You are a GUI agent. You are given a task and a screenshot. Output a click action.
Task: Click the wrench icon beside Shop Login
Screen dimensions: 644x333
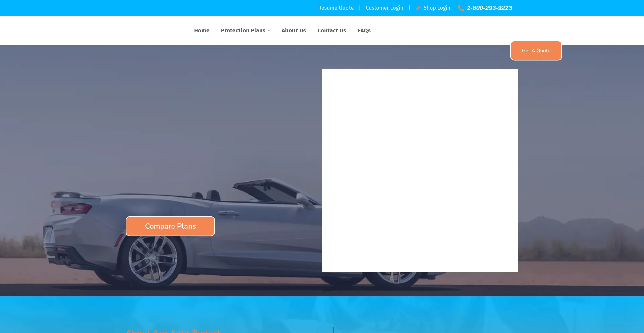(x=418, y=8)
